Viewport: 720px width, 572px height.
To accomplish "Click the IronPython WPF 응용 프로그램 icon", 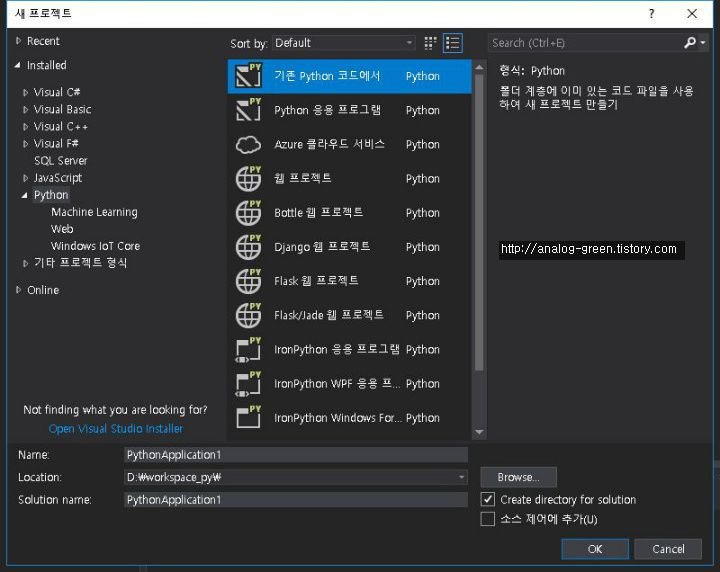I will 248,384.
